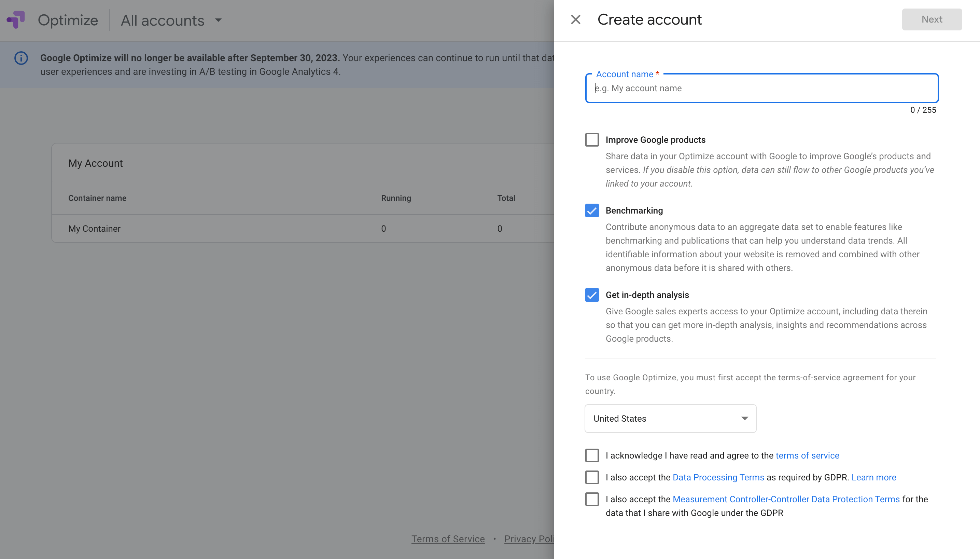Click the Learn more link
This screenshot has height=559, width=980.
874,477
